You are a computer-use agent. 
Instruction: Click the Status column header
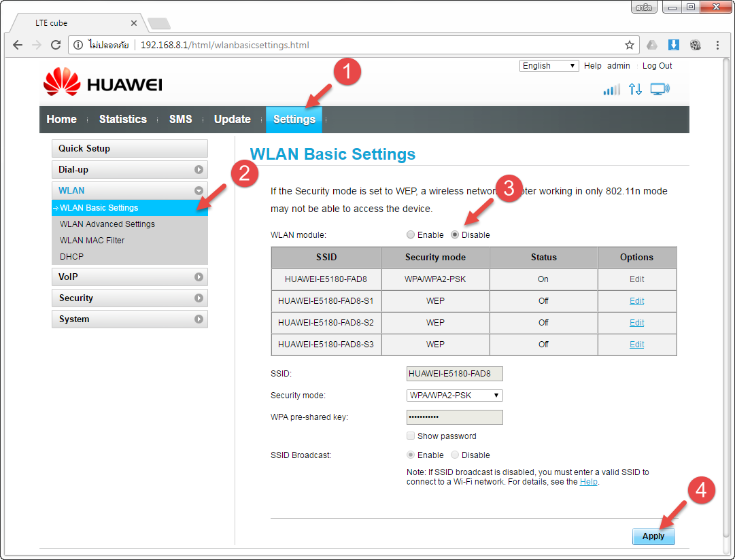pyautogui.click(x=544, y=258)
